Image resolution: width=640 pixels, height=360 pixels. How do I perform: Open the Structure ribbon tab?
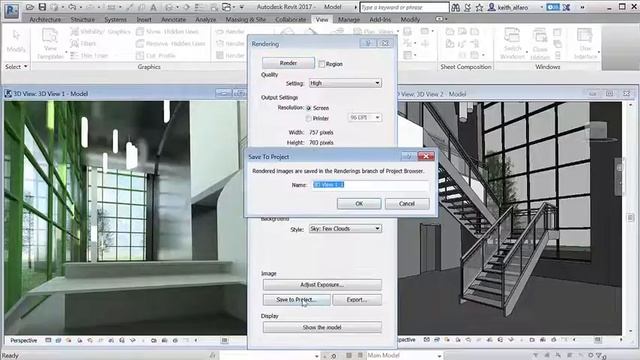click(82, 19)
